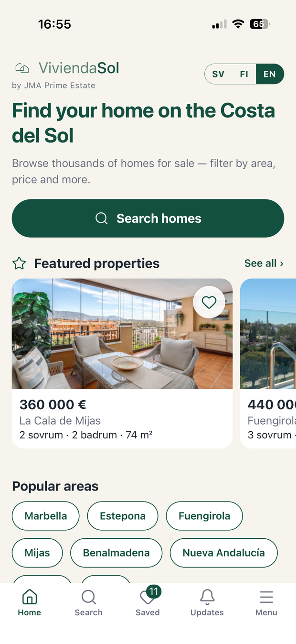Open the hamburger Menu icon
The width and height of the screenshot is (296, 644).
click(x=266, y=597)
